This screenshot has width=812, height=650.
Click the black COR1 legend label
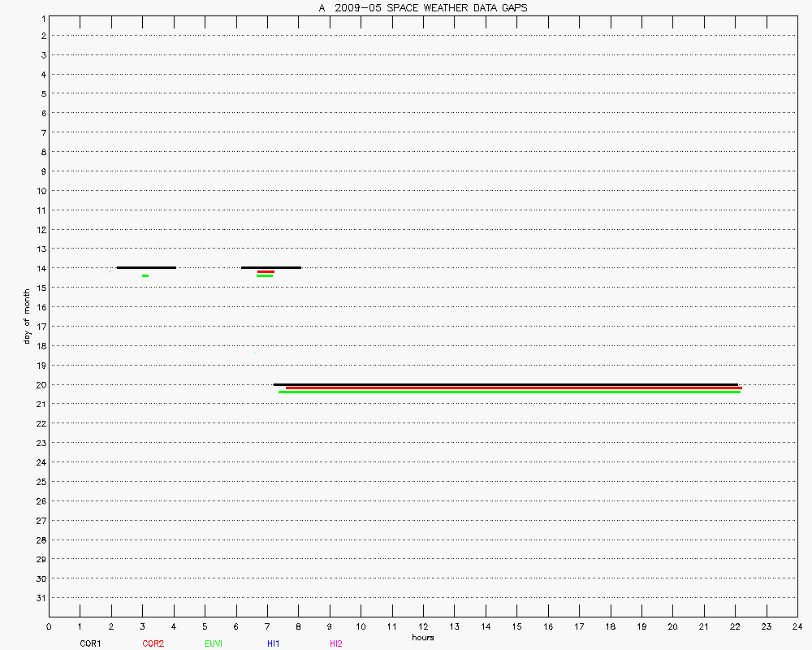(x=90, y=643)
